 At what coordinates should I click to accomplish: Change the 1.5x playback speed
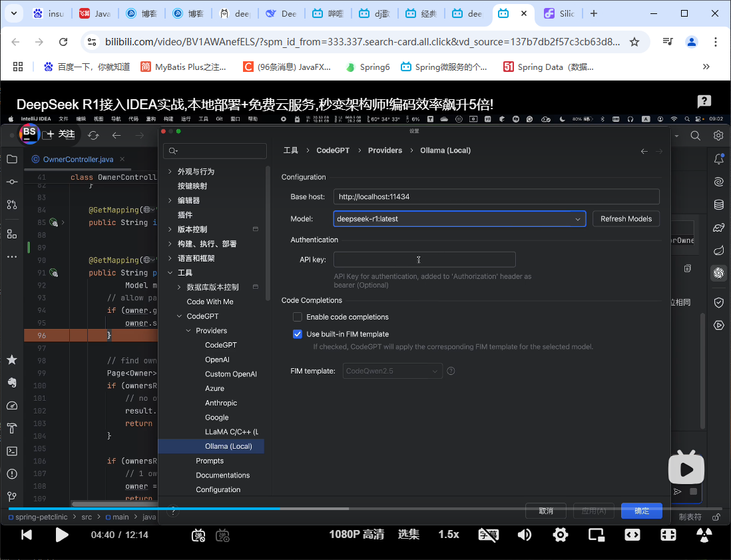coord(449,534)
